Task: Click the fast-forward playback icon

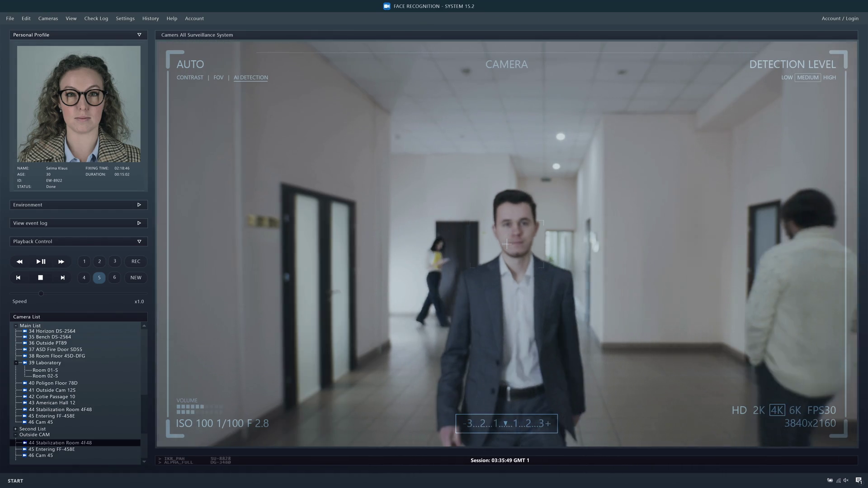Action: (x=61, y=262)
